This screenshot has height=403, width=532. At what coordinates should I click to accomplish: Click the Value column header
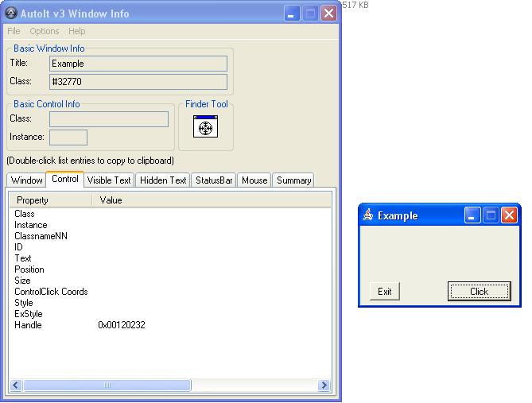212,200
